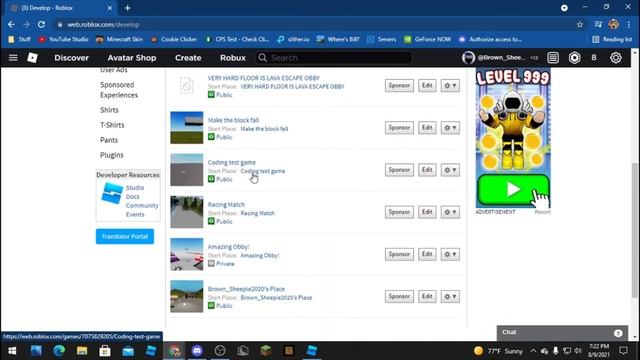Open the Discover tab in Roblox header
Screen dimensions: 640x360
coord(71,58)
